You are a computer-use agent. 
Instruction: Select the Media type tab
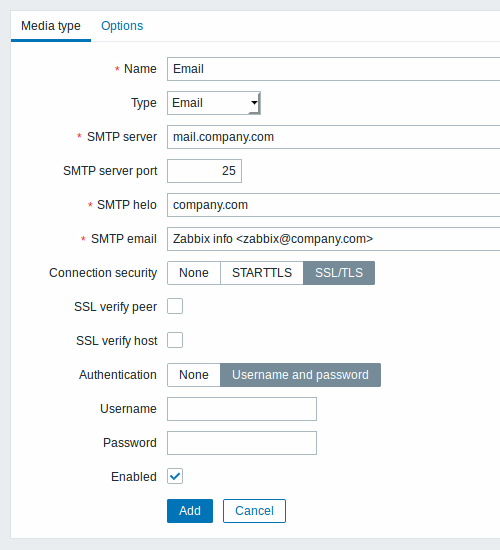tap(51, 26)
